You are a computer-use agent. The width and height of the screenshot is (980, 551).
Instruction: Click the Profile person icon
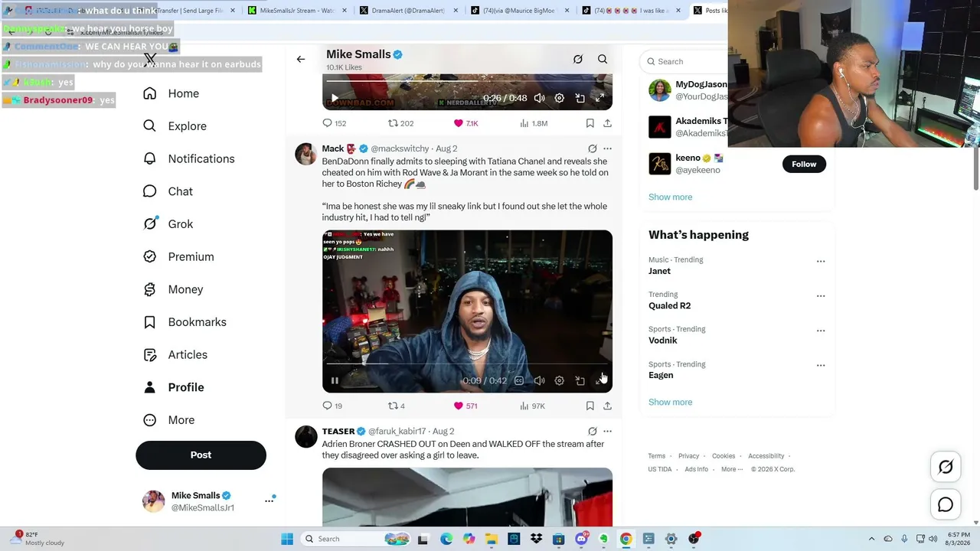coord(150,387)
